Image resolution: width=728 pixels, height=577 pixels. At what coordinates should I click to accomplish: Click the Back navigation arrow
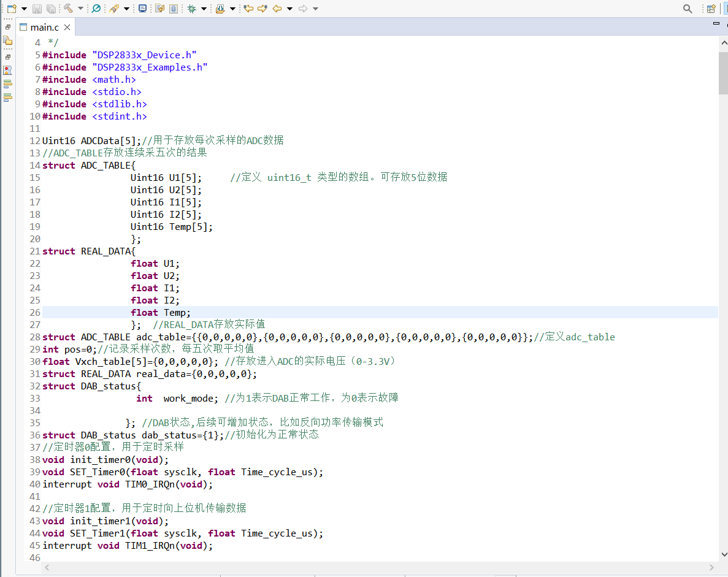277,9
